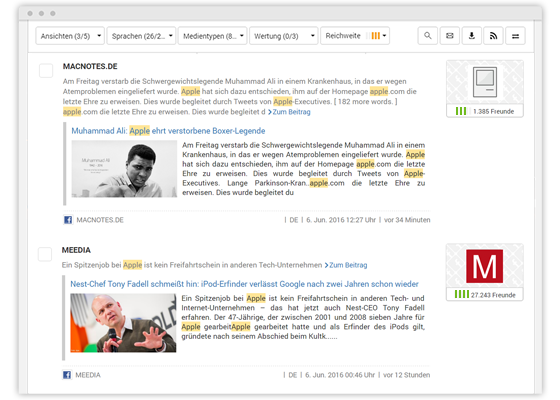Click the Tony Fadell article photo
The width and height of the screenshot is (560, 400).
click(x=123, y=323)
